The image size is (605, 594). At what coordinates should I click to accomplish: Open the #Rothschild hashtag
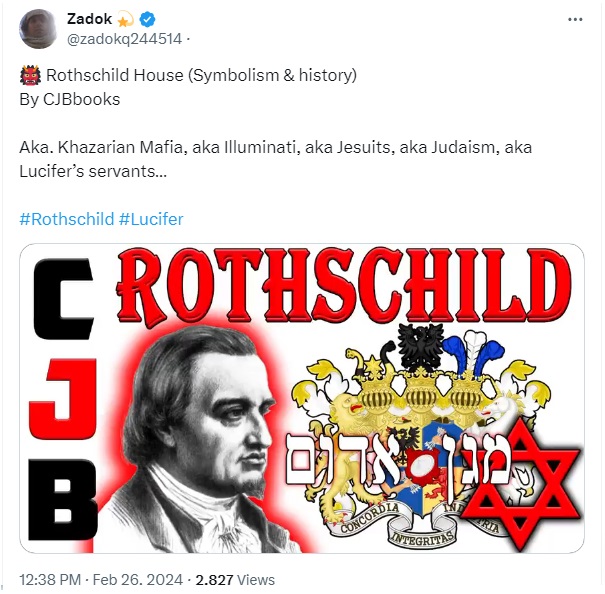67,219
